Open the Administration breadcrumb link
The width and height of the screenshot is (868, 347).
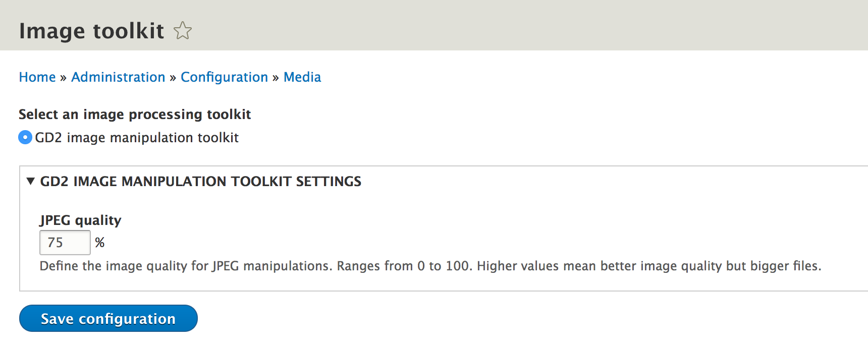click(x=118, y=77)
